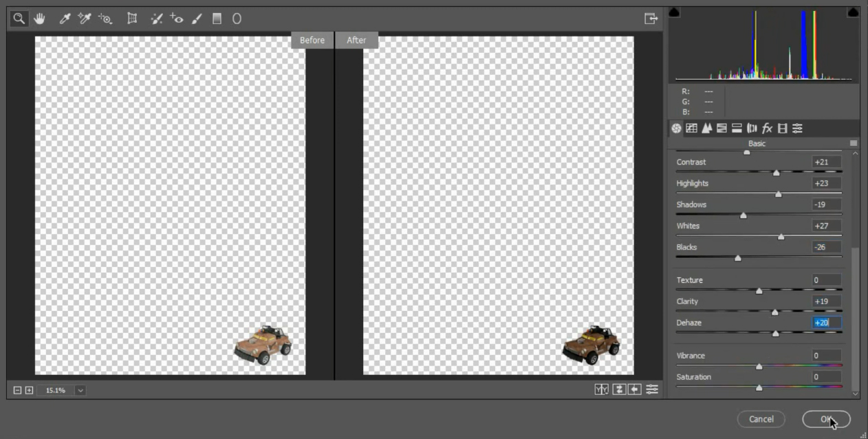This screenshot has width=868, height=439.
Task: Zoom out with the minus button
Action: [18, 390]
